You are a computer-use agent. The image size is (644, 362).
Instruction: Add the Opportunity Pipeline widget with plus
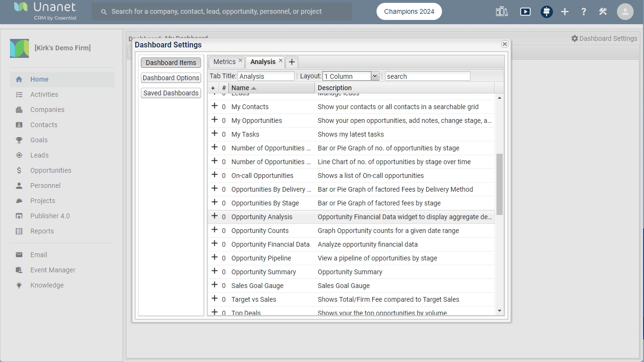(x=214, y=258)
